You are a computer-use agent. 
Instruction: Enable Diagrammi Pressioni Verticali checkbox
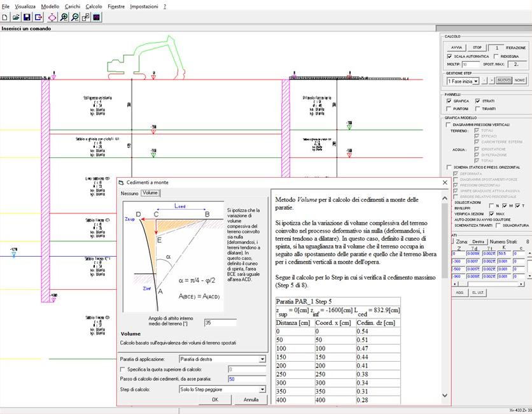pos(449,124)
